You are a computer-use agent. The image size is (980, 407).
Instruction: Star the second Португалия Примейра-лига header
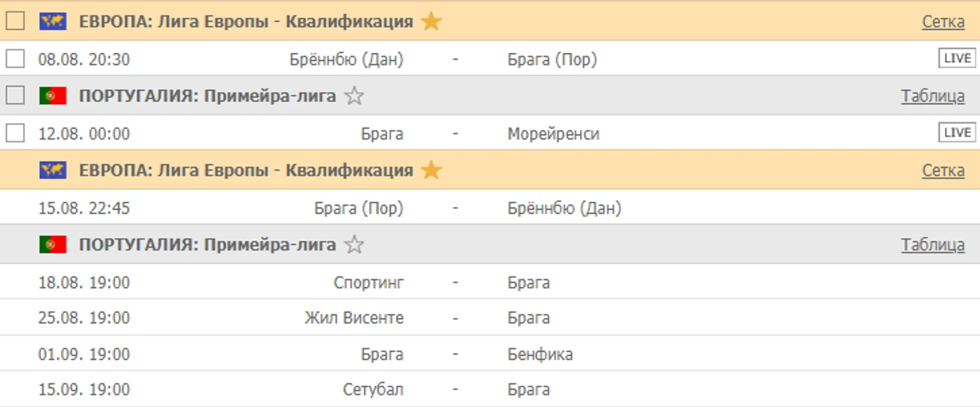point(354,244)
